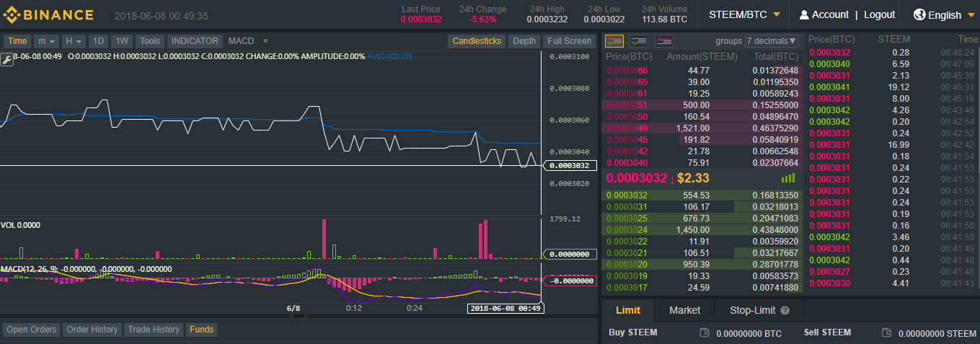Open the Order History tab
980x344 pixels.
click(x=92, y=330)
